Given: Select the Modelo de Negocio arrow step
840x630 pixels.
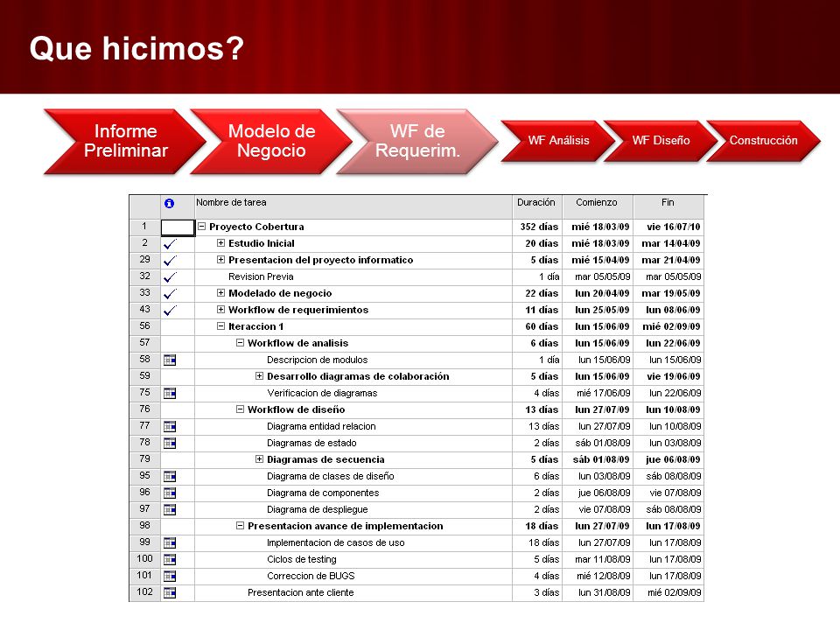Looking at the screenshot, I should pyautogui.click(x=271, y=142).
